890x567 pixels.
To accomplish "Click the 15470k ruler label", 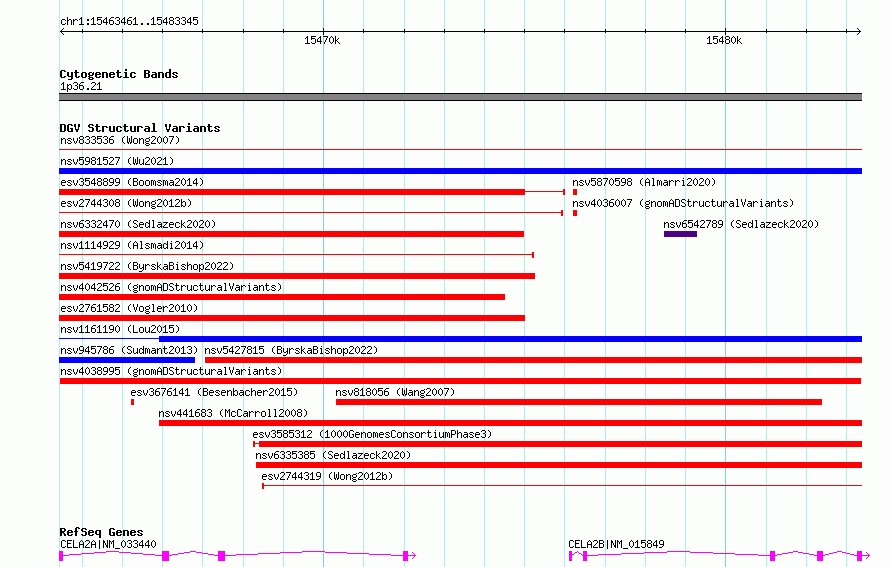I will pos(322,40).
